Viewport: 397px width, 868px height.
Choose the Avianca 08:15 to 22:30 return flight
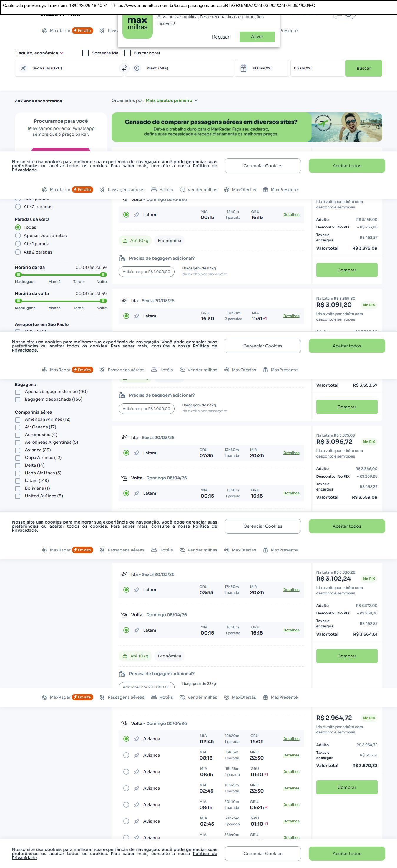point(126,755)
